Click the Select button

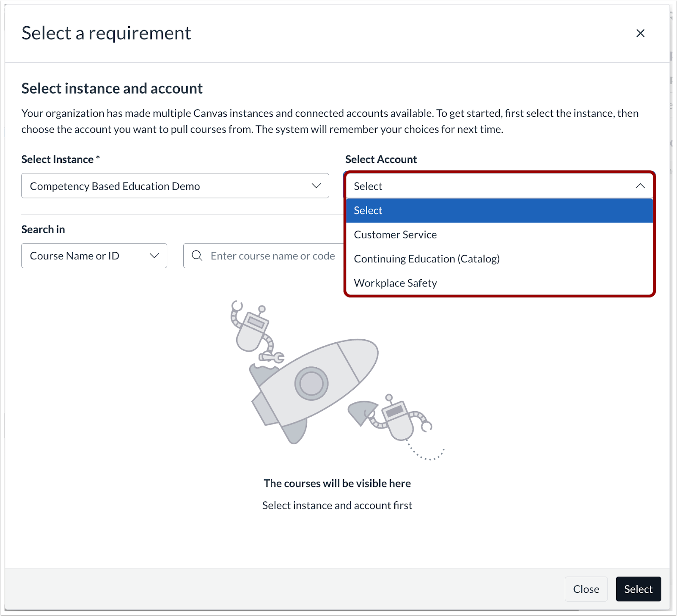click(x=638, y=589)
